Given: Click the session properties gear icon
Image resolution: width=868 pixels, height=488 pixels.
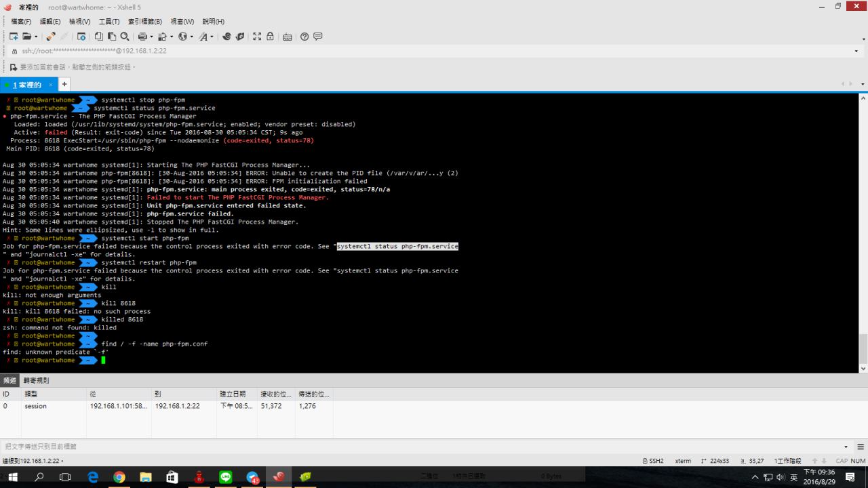Looking at the screenshot, I should (81, 37).
